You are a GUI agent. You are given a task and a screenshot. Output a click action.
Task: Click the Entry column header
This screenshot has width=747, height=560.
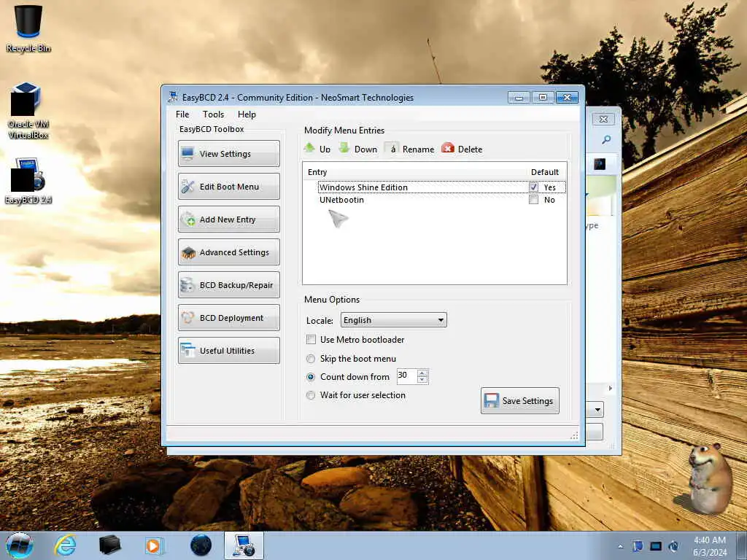(317, 172)
